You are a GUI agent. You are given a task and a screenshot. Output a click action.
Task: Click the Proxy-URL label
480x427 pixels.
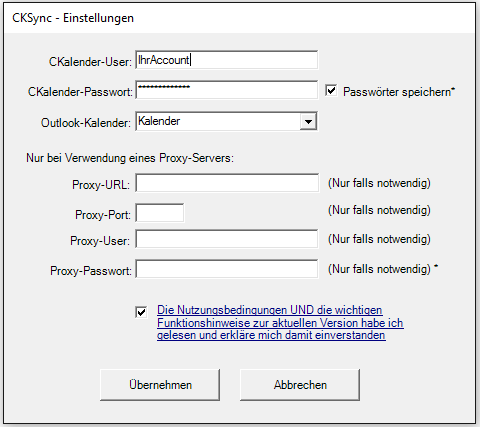[x=101, y=184]
